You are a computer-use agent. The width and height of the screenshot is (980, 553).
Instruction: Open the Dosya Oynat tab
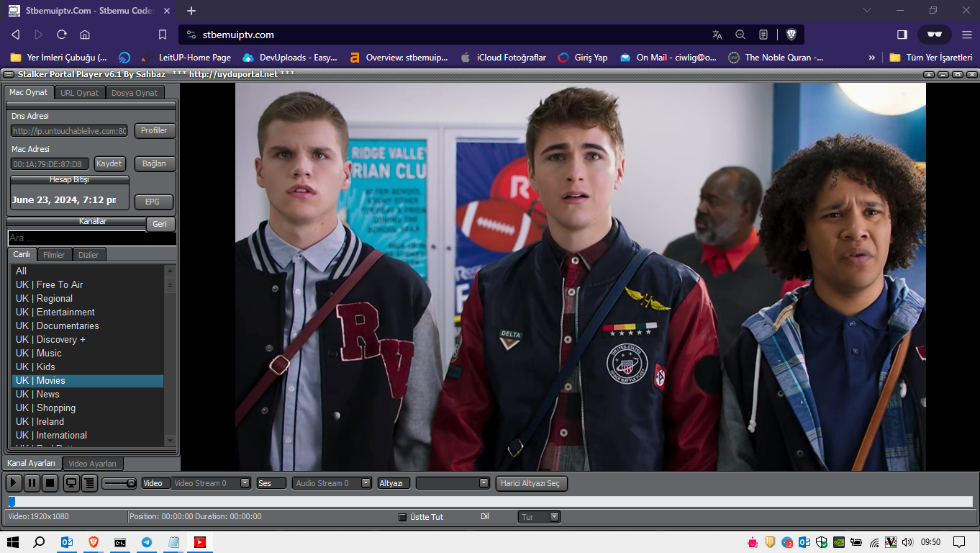[x=135, y=93]
